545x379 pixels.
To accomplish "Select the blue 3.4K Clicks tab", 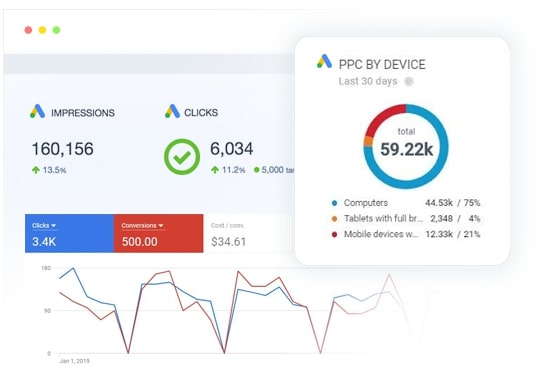I will pos(70,233).
